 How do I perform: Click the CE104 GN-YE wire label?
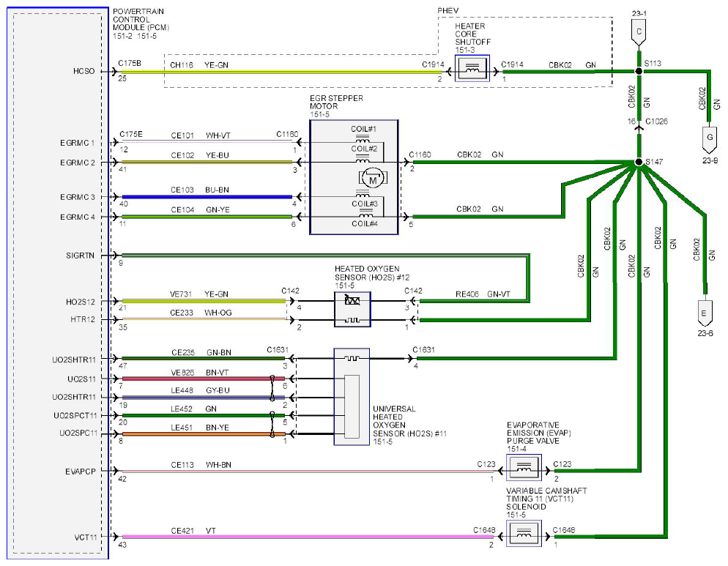tap(200, 210)
